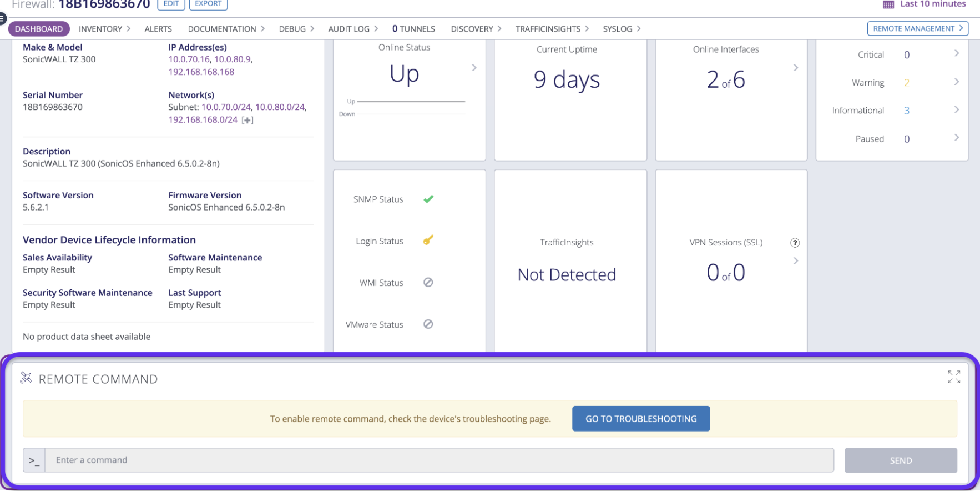Click the serial number '18B169863670' text
Viewport: 980px width, 491px height.
point(53,107)
